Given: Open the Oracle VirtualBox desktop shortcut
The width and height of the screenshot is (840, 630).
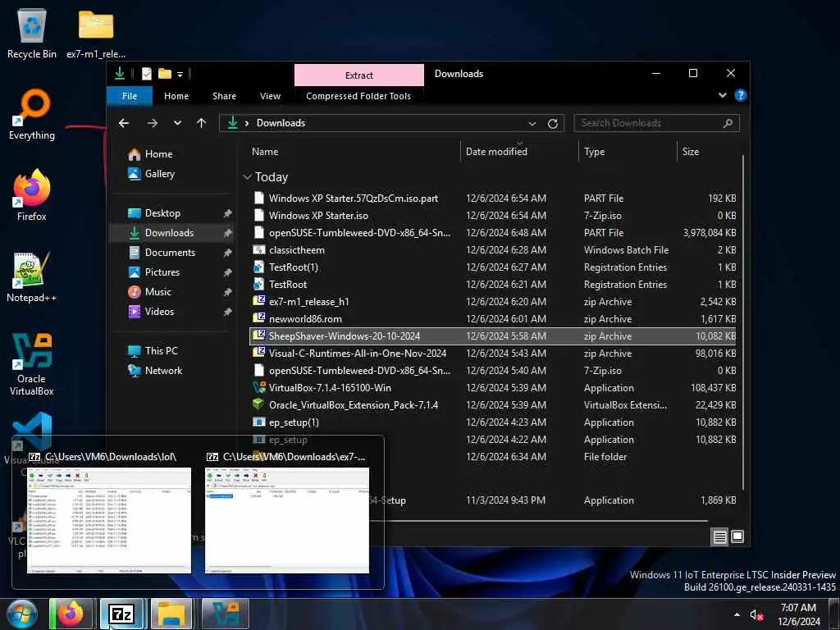Looking at the screenshot, I should 32,364.
